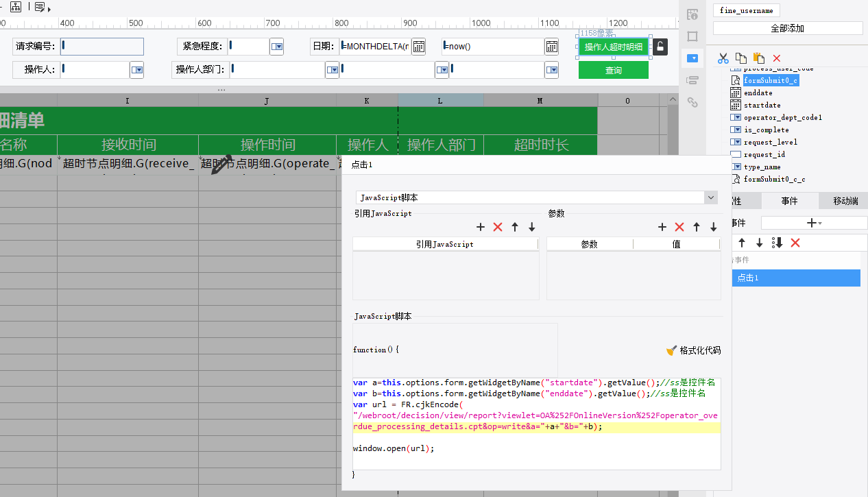Move the referenced JavaScript entry down
The width and height of the screenshot is (868, 497).
point(532,227)
